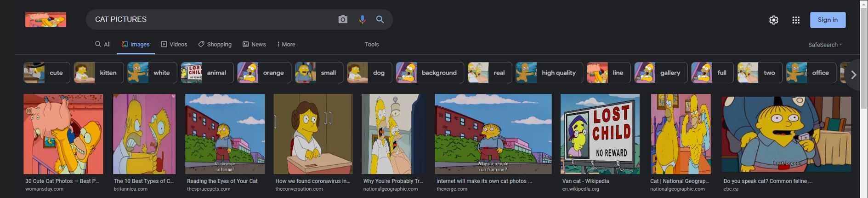Start voice search with microphone icon
The width and height of the screenshot is (868, 198).
[x=362, y=19]
